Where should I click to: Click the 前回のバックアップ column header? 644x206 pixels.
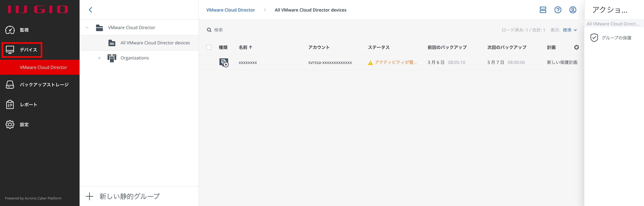pos(447,47)
